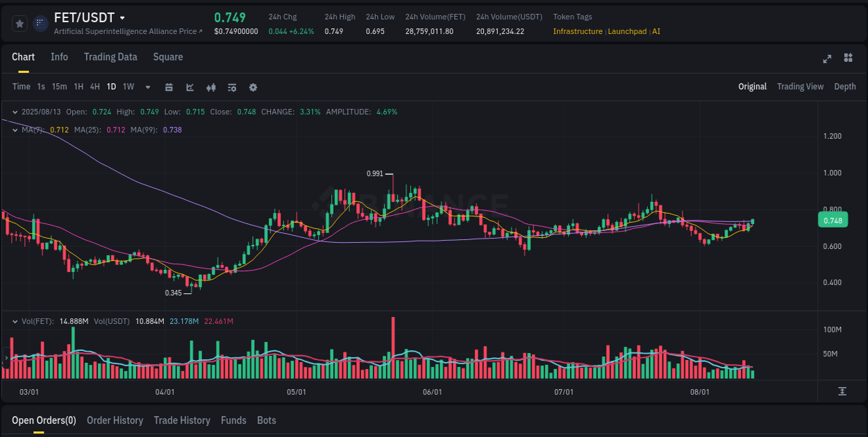This screenshot has height=437, width=868.
Task: Collapse the MA indicator row chevron
Action: pyautogui.click(x=15, y=130)
